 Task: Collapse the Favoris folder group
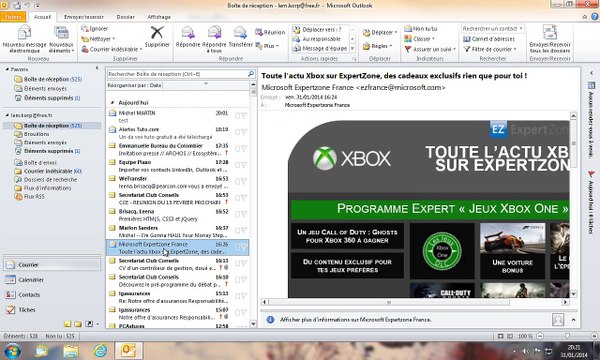click(7, 69)
